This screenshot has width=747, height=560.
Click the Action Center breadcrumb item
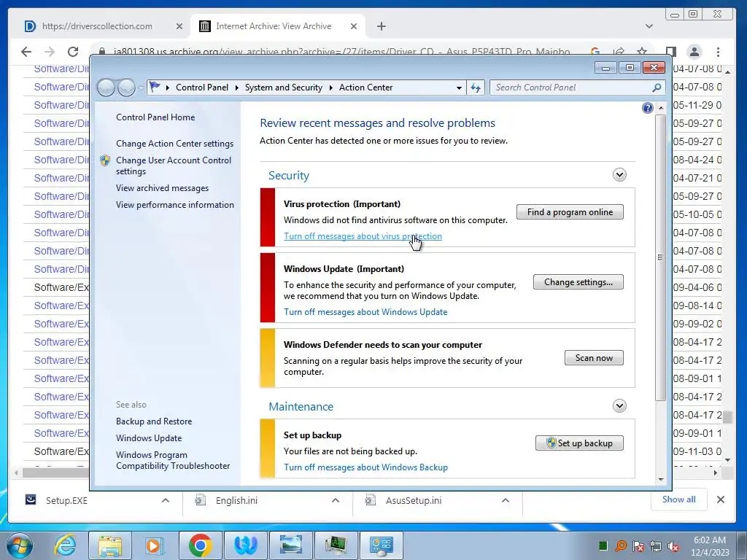pyautogui.click(x=366, y=87)
